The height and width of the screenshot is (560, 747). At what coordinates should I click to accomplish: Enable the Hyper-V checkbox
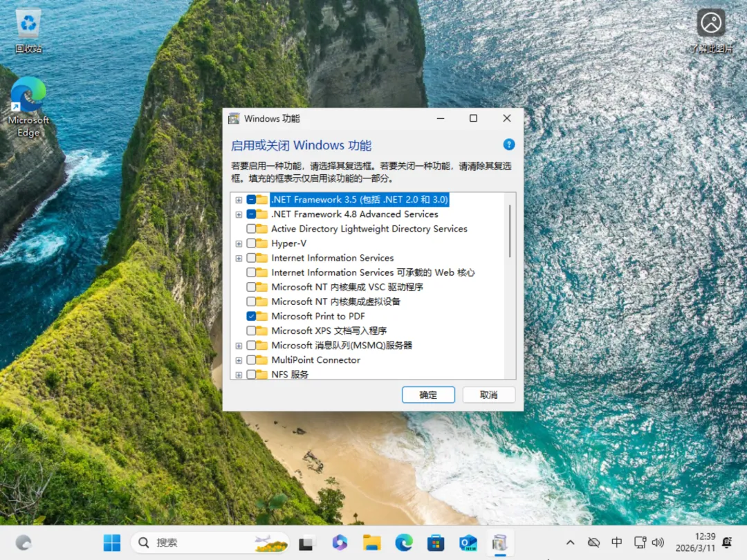251,244
